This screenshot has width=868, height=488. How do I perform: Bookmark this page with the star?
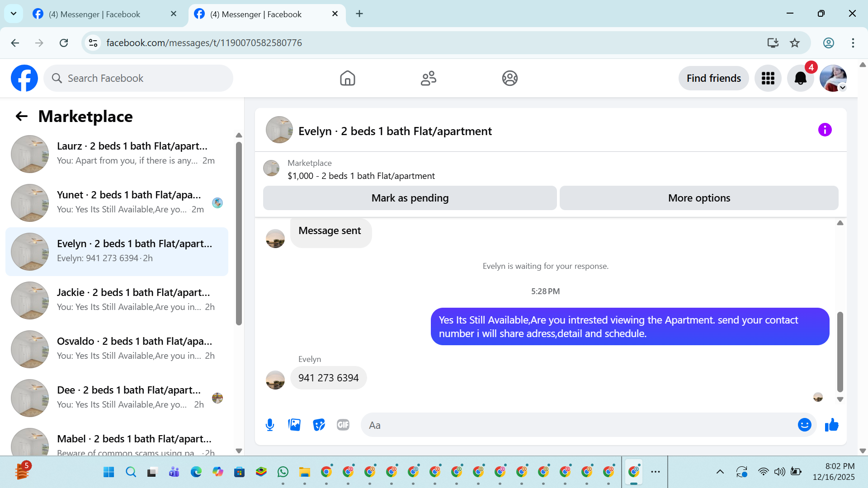794,43
